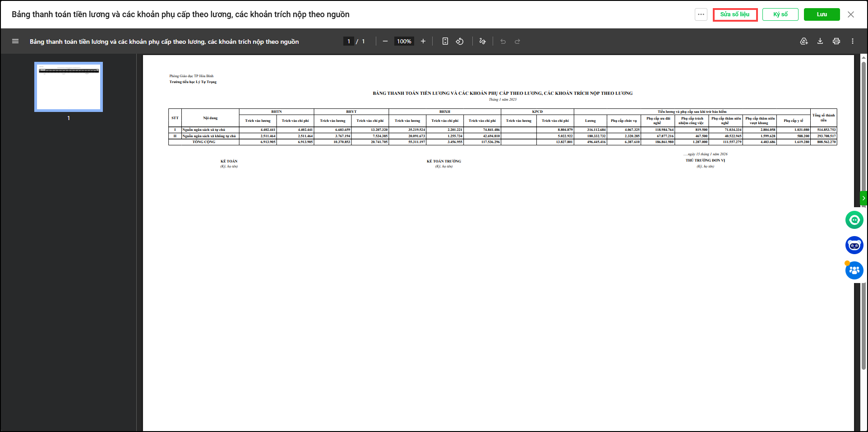This screenshot has height=432, width=868.
Task: Click the 100% zoom level field
Action: coord(404,41)
